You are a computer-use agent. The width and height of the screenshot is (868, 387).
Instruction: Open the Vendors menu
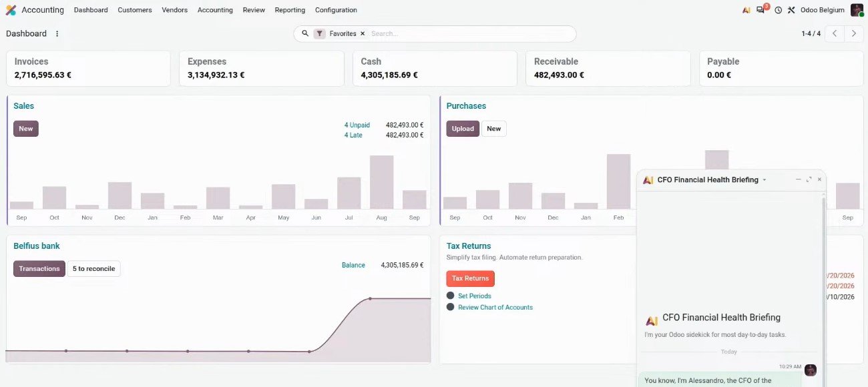[175, 10]
